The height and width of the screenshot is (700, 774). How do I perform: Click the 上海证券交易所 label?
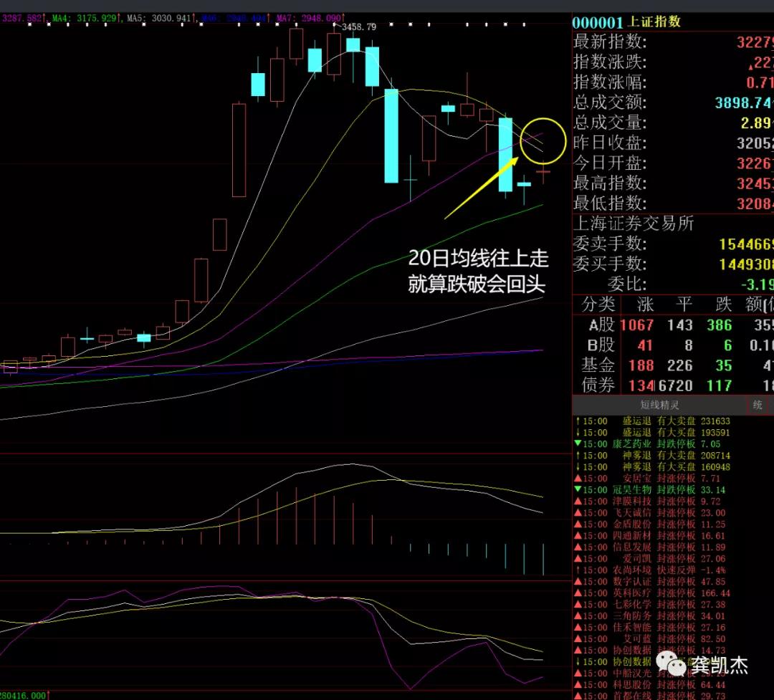pos(634,224)
